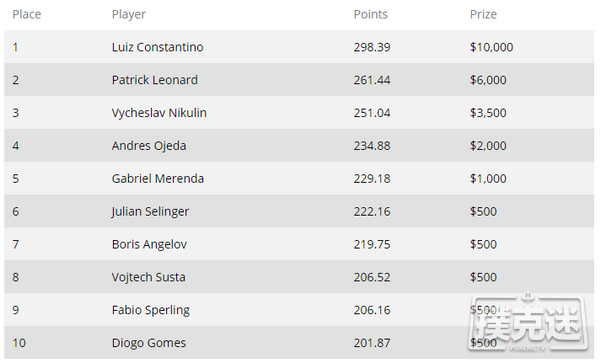Click the 201.87 points value

372,343
